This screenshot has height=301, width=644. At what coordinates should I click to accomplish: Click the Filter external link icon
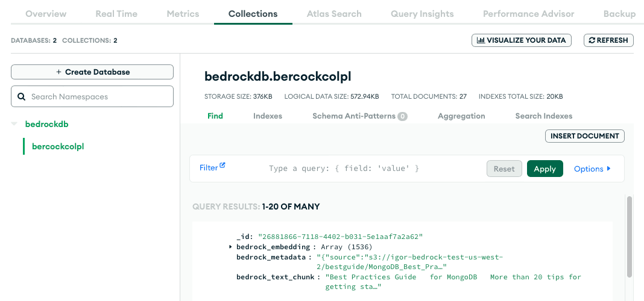(223, 166)
